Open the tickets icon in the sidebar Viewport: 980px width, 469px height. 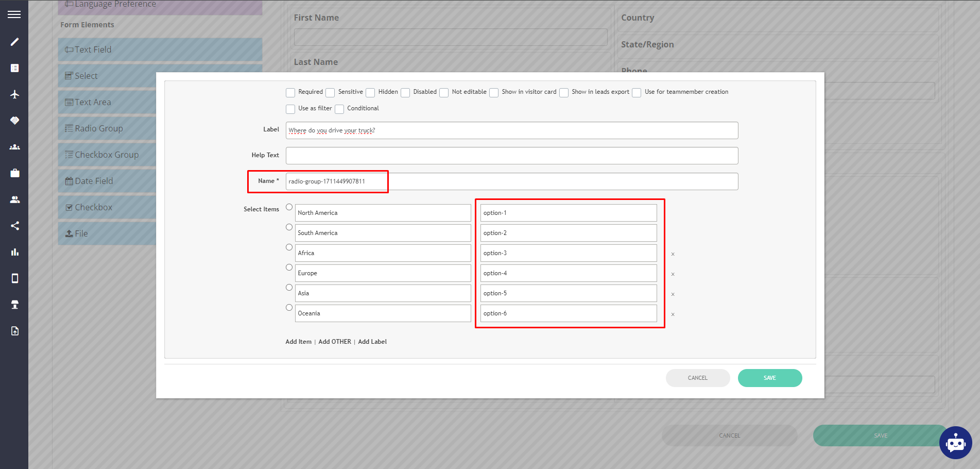coord(14,305)
